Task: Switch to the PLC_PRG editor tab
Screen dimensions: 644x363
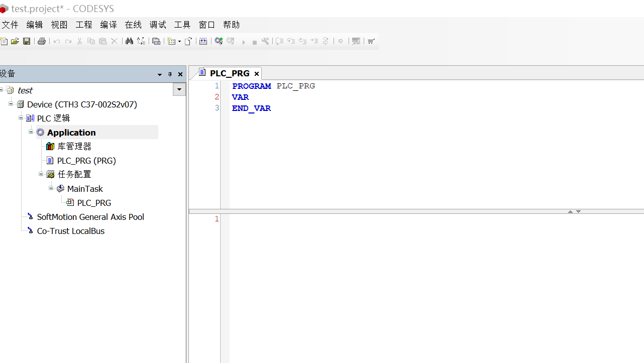Action: tap(229, 73)
